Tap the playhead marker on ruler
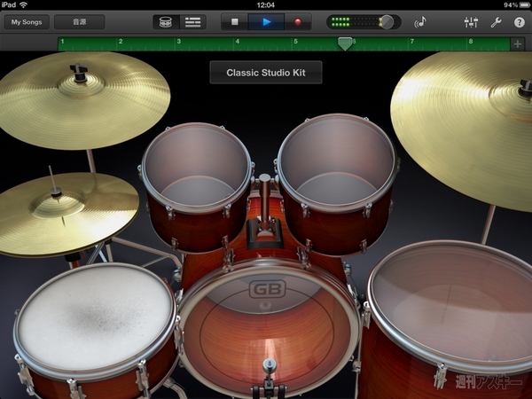532x399 pixels. click(345, 43)
